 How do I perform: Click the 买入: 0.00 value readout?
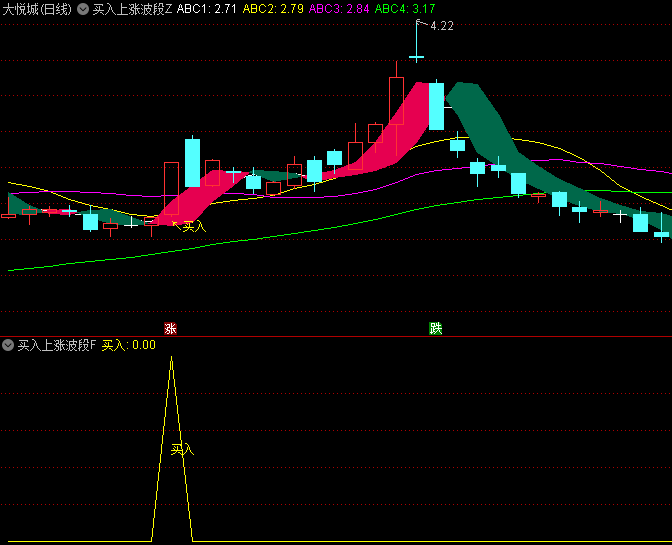click(129, 345)
